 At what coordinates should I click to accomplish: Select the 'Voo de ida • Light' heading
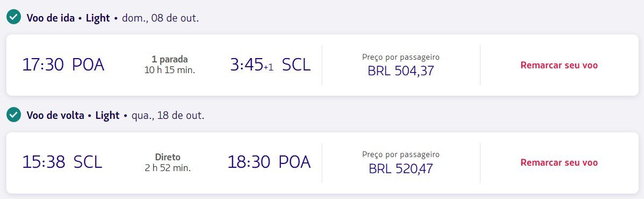68,18
